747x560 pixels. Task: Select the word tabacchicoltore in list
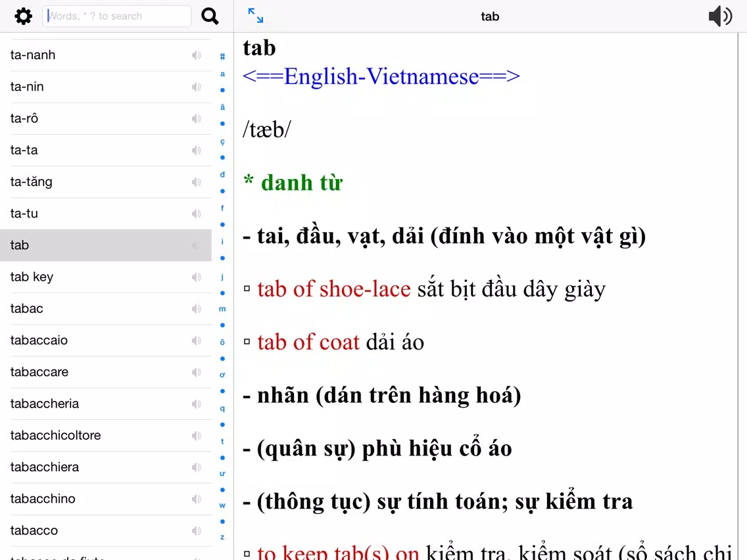(x=106, y=436)
